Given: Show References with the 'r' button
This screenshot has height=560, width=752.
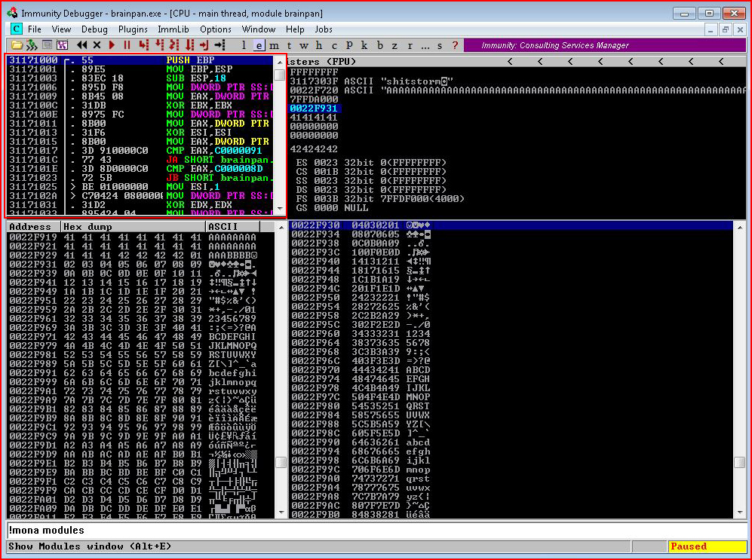Looking at the screenshot, I should 410,45.
